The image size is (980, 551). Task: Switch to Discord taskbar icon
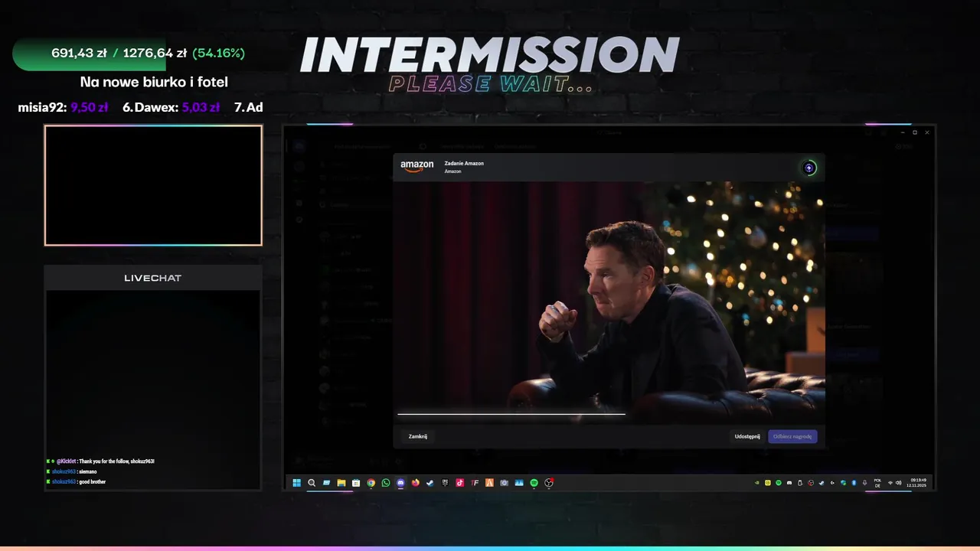click(x=400, y=483)
